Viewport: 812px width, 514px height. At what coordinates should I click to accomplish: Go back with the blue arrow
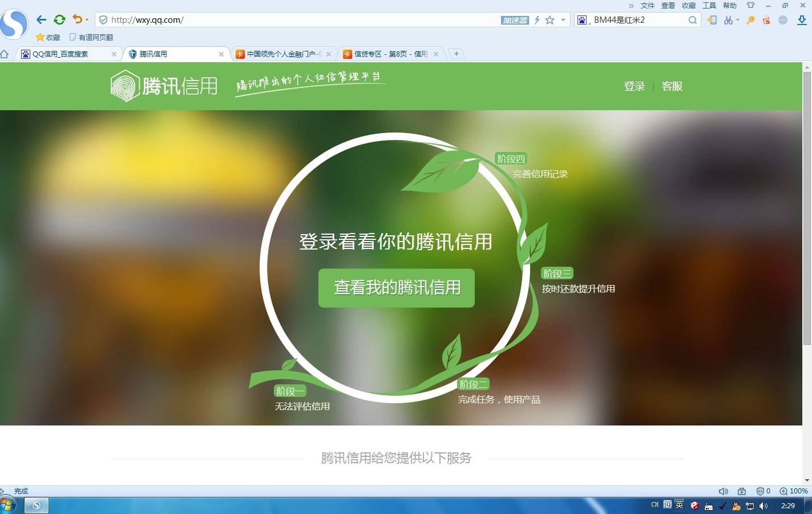click(x=41, y=19)
